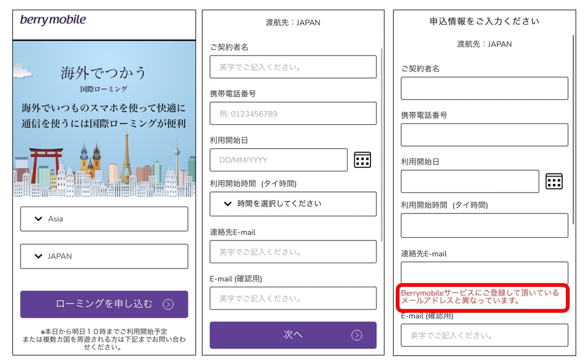Open the calendar icon on the middle screen

tap(362, 160)
